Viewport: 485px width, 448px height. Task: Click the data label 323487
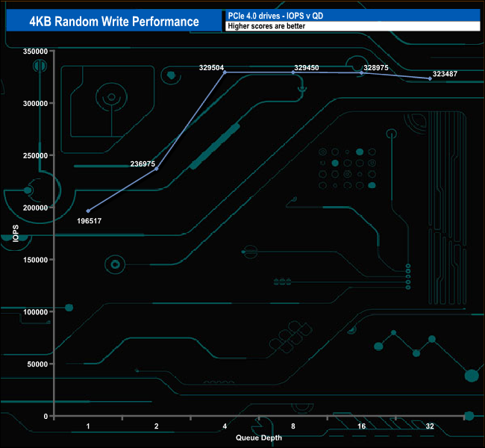pyautogui.click(x=445, y=74)
